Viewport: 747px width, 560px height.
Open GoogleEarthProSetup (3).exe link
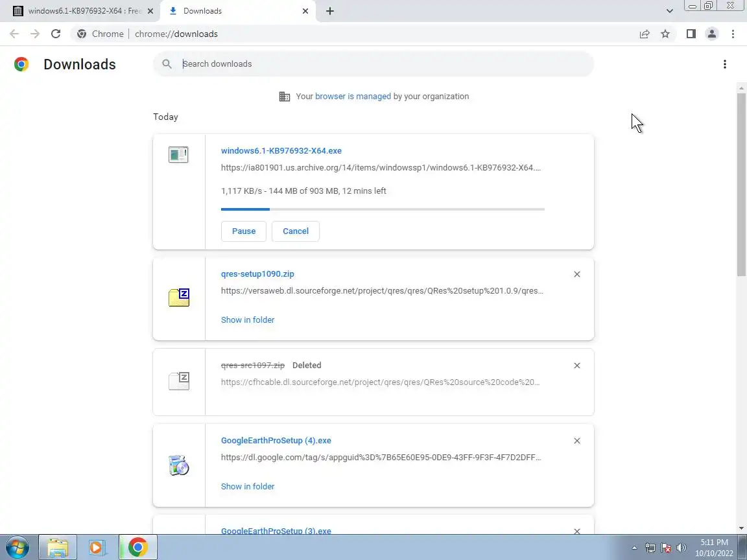click(276, 530)
